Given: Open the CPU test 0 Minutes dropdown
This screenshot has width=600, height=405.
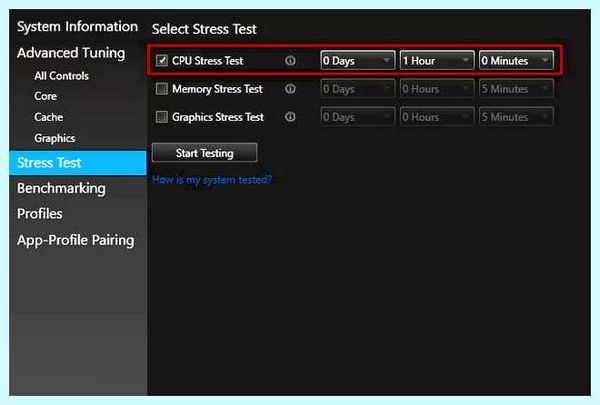Looking at the screenshot, I should click(x=516, y=60).
